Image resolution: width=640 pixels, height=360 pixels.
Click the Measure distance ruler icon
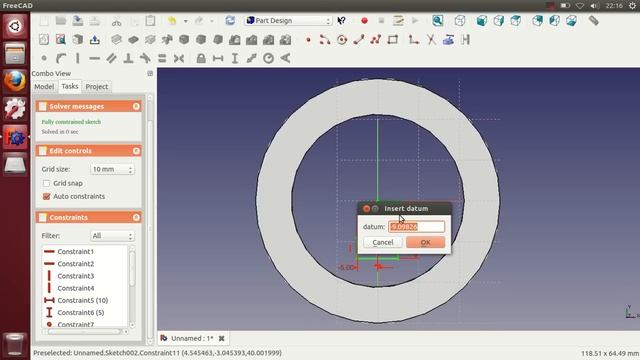coord(593,21)
